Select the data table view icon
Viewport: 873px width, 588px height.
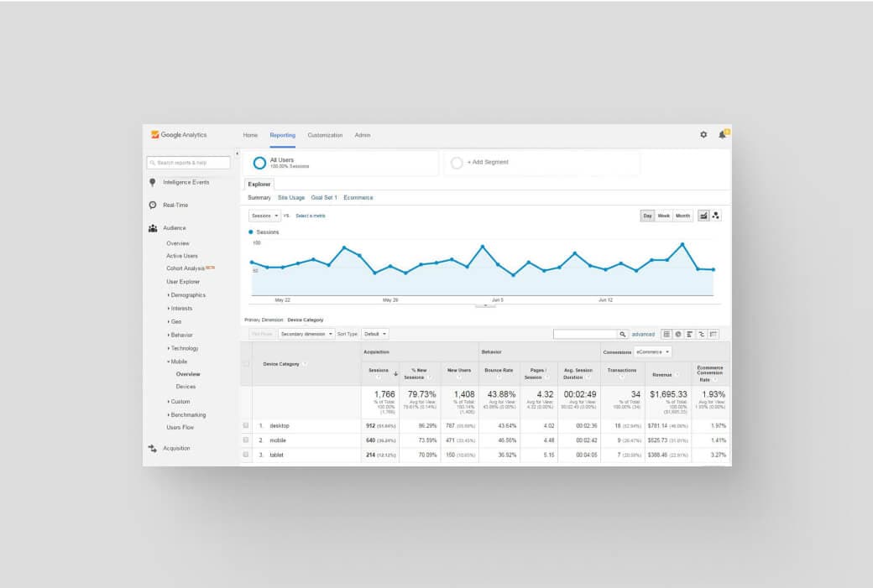click(667, 335)
